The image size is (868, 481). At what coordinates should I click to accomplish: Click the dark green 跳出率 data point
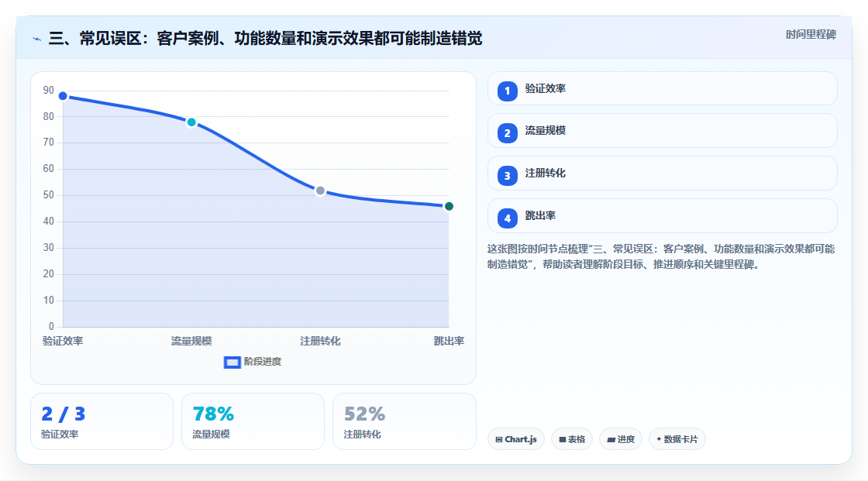pos(449,207)
